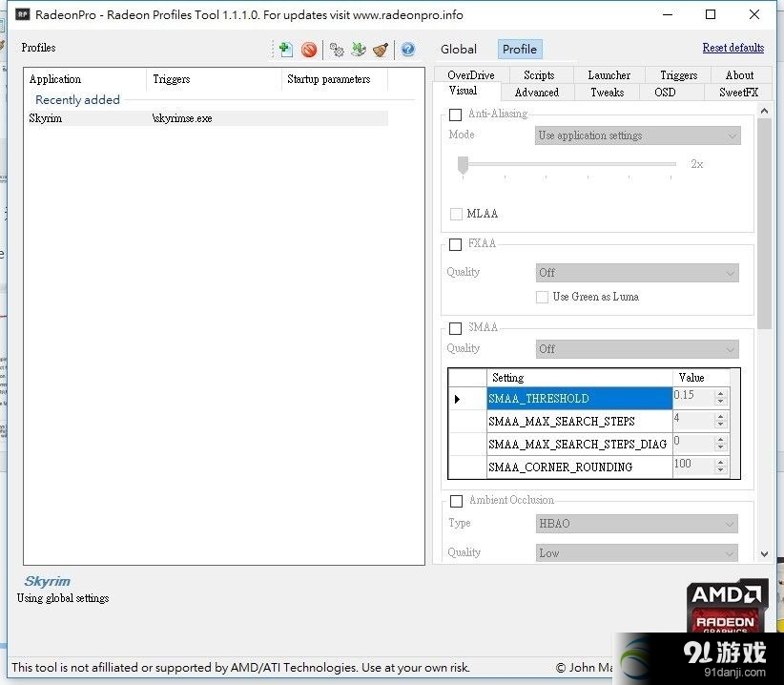Viewport: 784px width, 685px height.
Task: Open the Ambient Occlusion Type dropdown
Action: point(636,524)
